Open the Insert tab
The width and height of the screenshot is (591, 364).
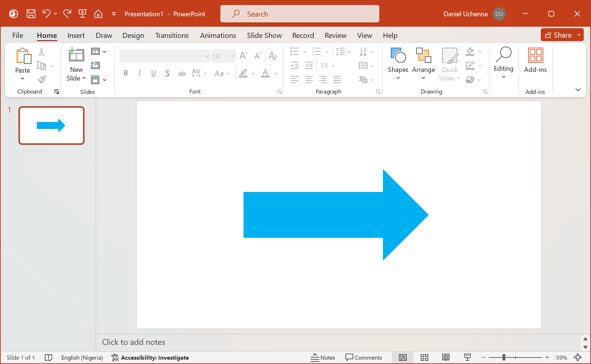click(x=76, y=35)
